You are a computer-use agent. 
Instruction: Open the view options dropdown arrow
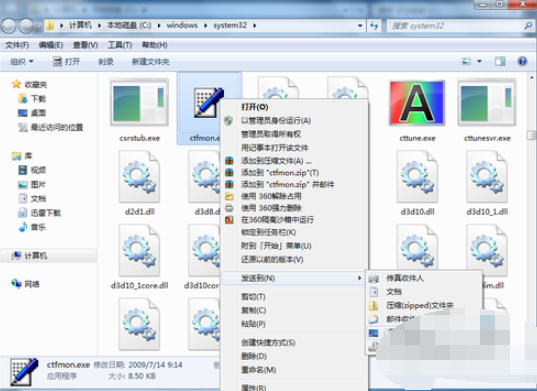479,61
